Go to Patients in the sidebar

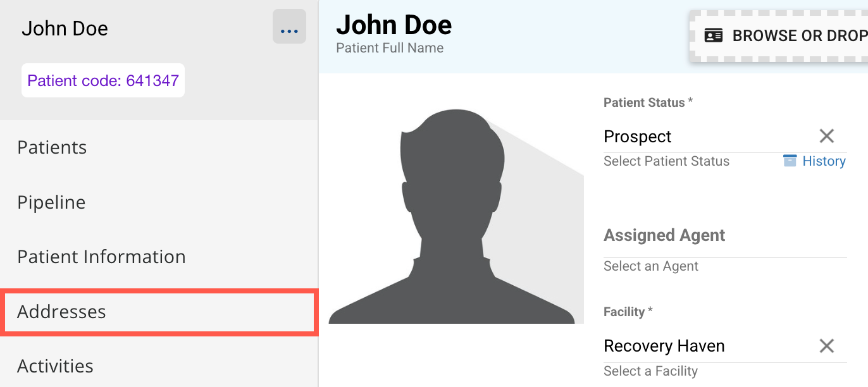[x=52, y=147]
